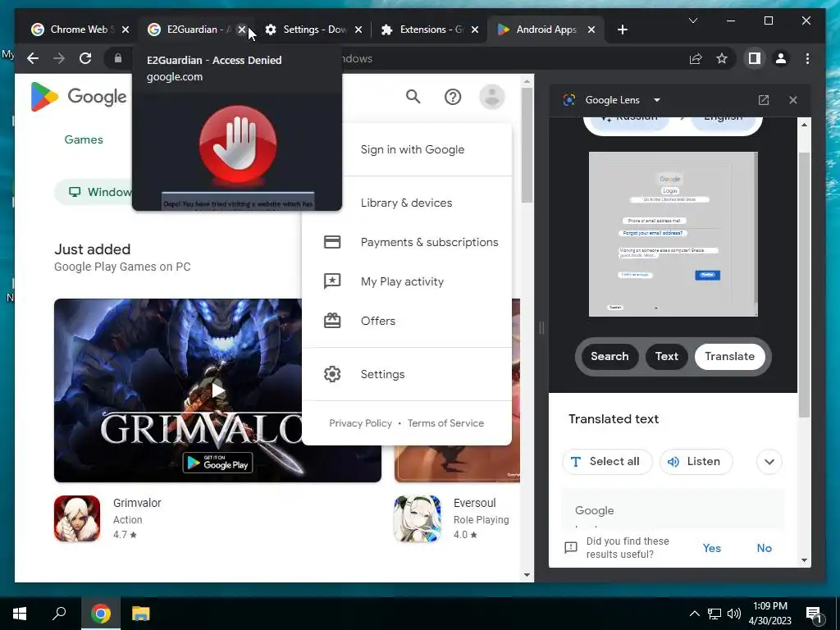The width and height of the screenshot is (840, 630).
Task: Click the feedback icon beside results question
Action: point(571,547)
